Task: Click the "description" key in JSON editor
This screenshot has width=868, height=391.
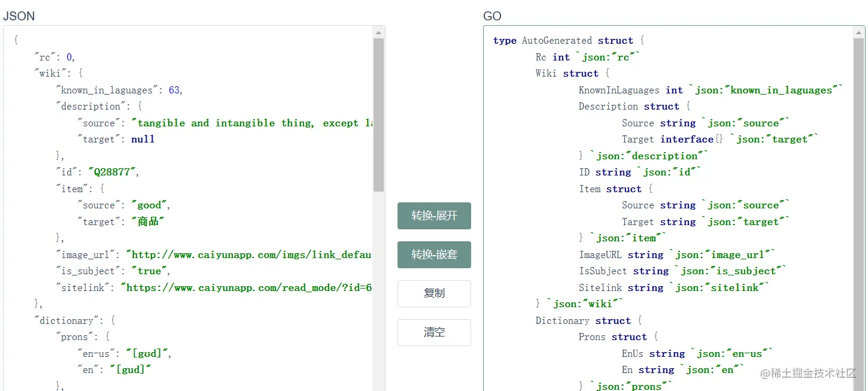Action: coord(90,107)
